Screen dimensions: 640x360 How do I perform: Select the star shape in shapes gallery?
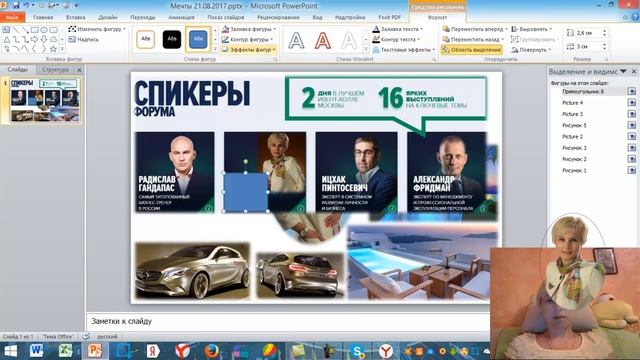coord(53,49)
